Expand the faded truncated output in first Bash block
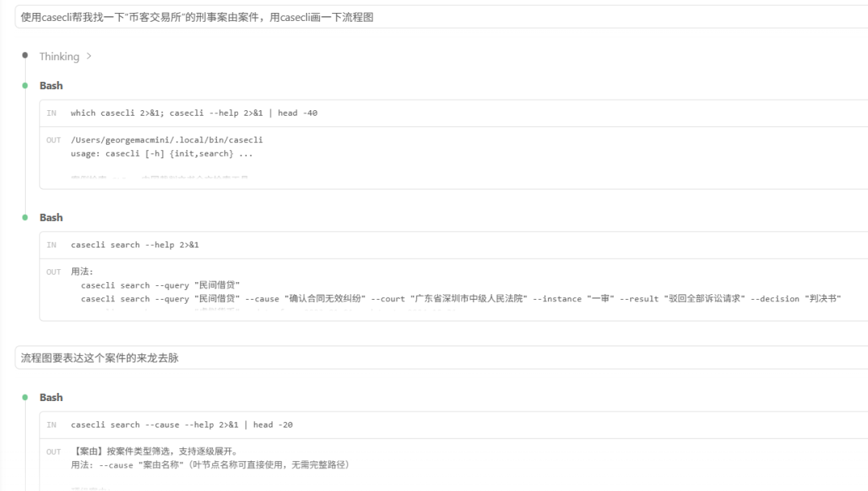The height and width of the screenshot is (491, 868). pos(159,178)
